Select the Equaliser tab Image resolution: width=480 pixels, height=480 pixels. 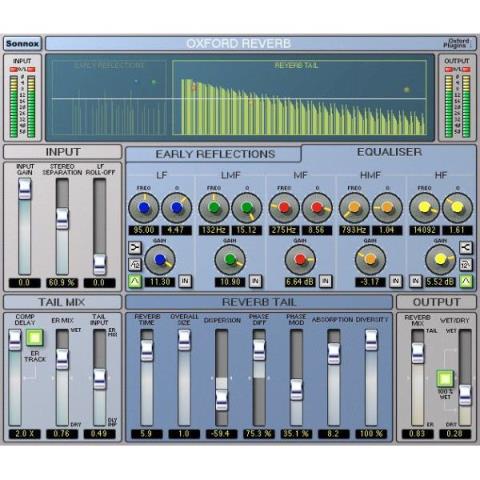[389, 152]
